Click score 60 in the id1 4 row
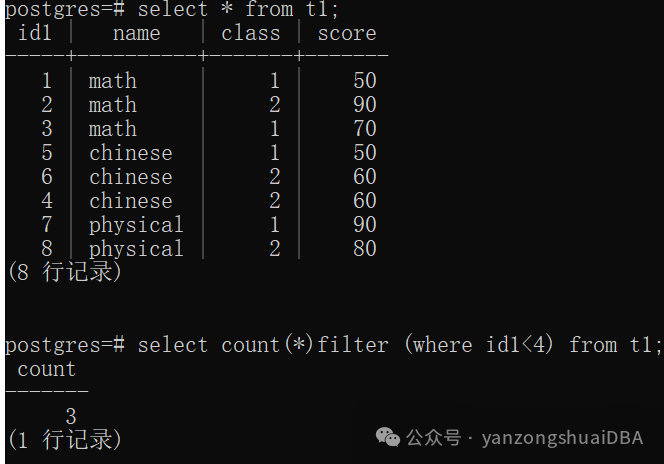The height and width of the screenshot is (464, 664). point(365,200)
